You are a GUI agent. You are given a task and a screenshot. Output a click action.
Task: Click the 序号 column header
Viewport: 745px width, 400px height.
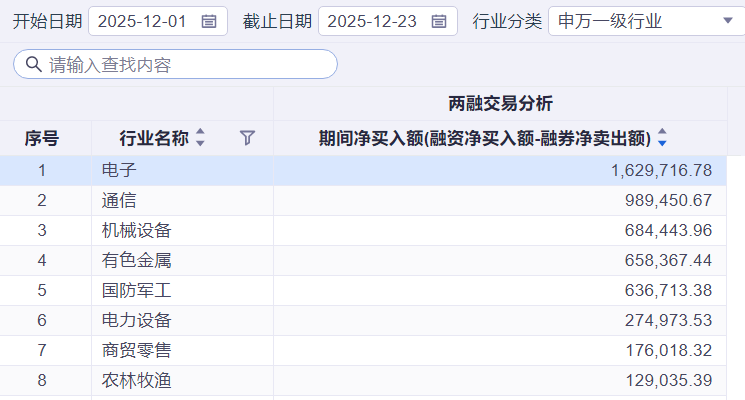coord(42,138)
